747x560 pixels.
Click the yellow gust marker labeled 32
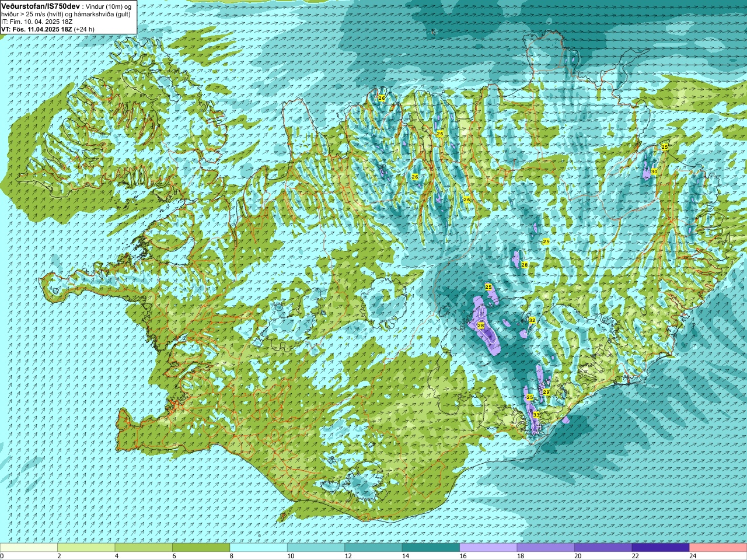pos(532,321)
